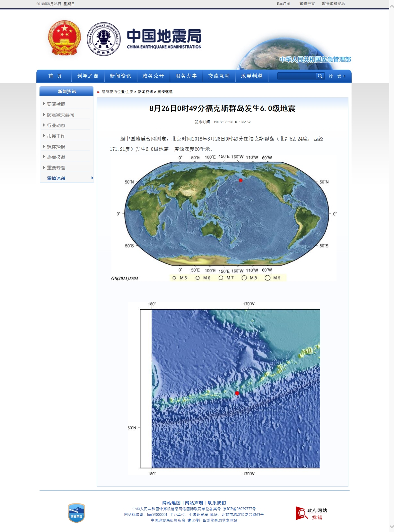Click the search magnifier icon
Image resolution: width=394 pixels, height=532 pixels.
pyautogui.click(x=320, y=76)
